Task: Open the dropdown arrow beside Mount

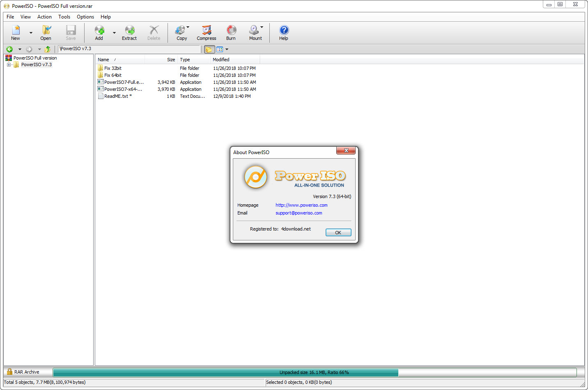Action: point(262,27)
